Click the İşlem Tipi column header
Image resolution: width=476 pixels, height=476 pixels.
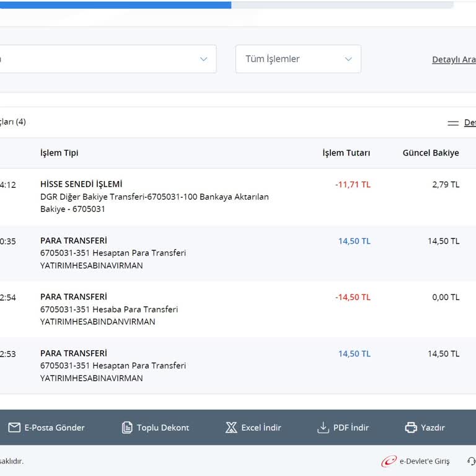[x=59, y=153]
